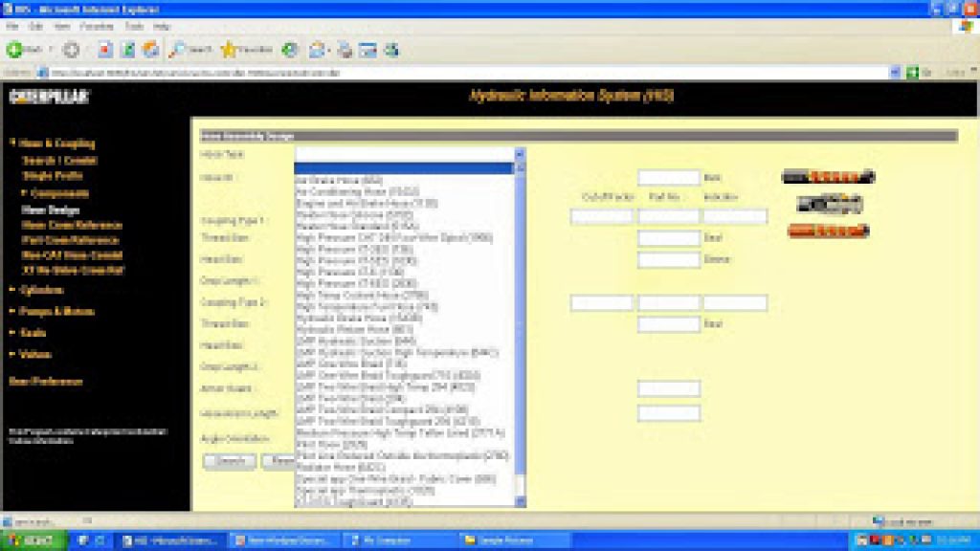Screen dimensions: 980x551
Task: Click the input field labeled Bore
Action: pyautogui.click(x=668, y=177)
